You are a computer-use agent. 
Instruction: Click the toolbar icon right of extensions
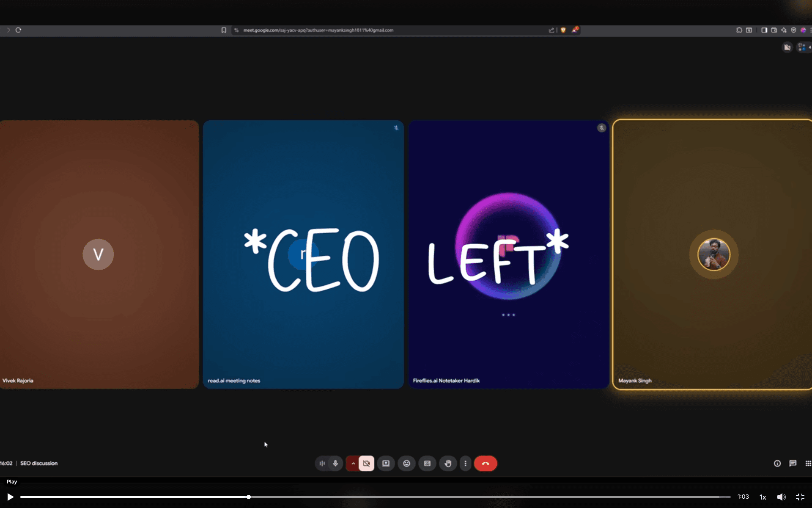click(x=749, y=30)
